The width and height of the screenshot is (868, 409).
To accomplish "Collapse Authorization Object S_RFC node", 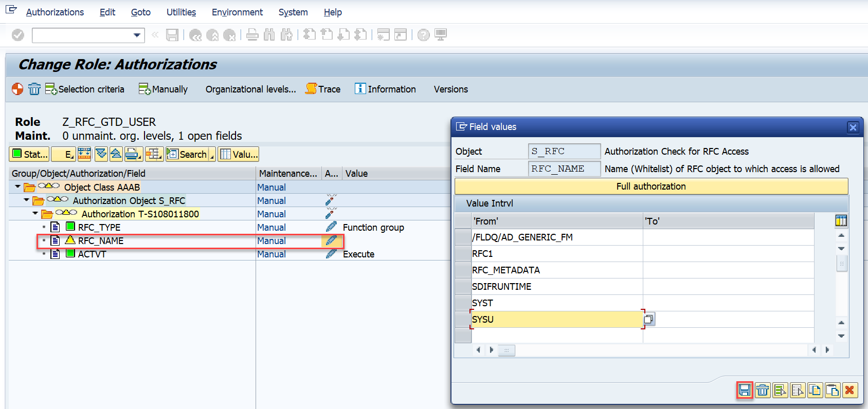I will 27,200.
